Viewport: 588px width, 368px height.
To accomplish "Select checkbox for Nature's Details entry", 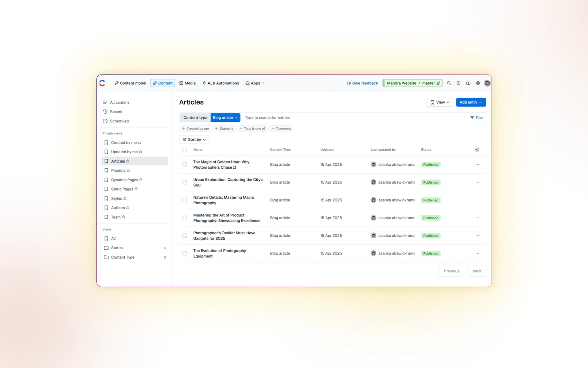I will click(184, 200).
